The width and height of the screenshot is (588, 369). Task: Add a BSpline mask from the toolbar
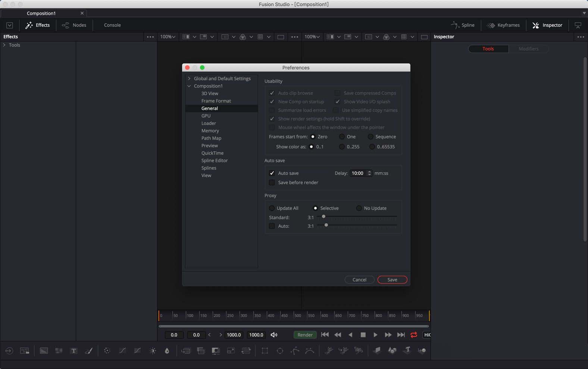tap(310, 351)
